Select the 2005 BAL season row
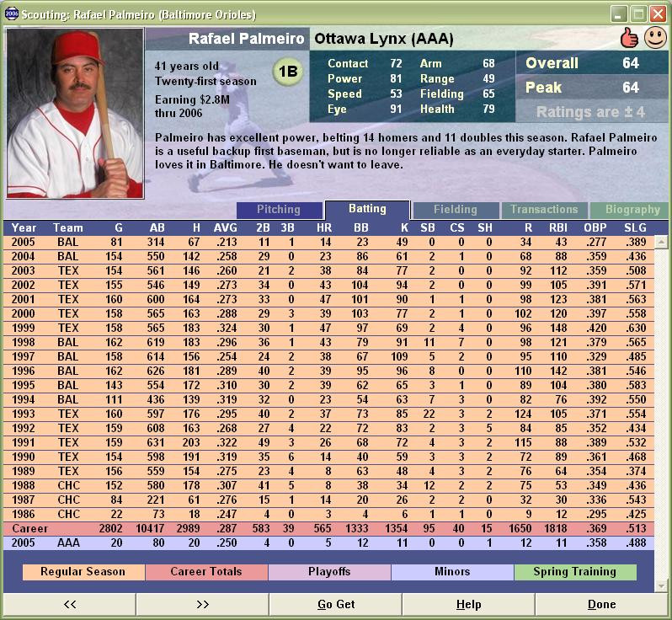The image size is (672, 620). point(328,243)
